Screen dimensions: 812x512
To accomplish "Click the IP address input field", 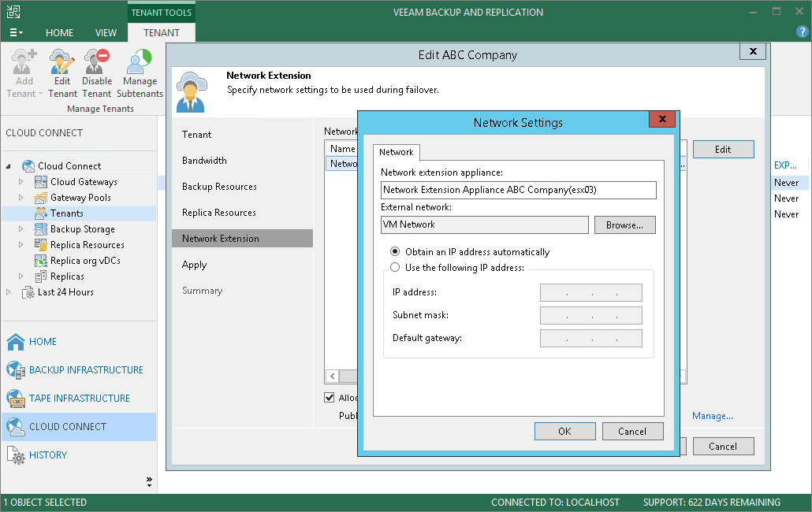I will pos(591,292).
